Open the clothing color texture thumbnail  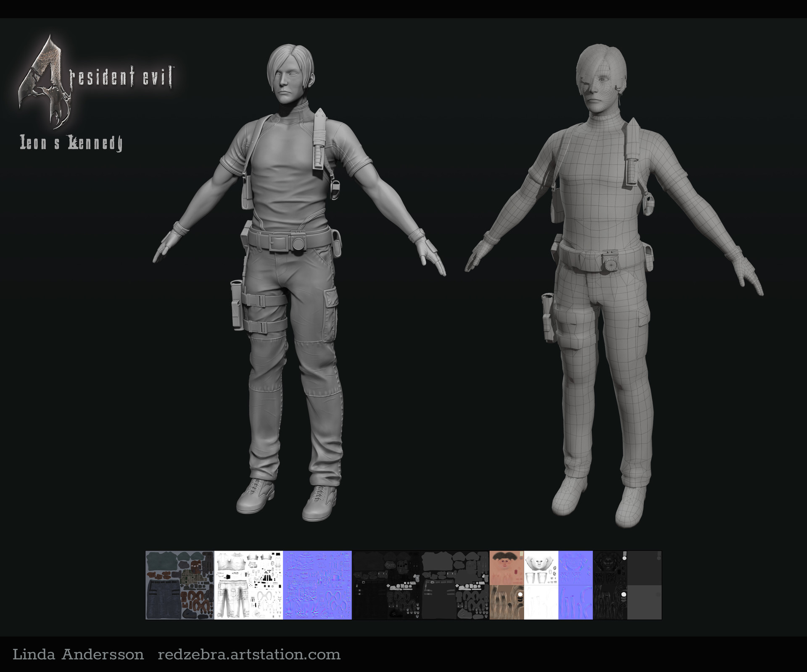click(x=180, y=585)
